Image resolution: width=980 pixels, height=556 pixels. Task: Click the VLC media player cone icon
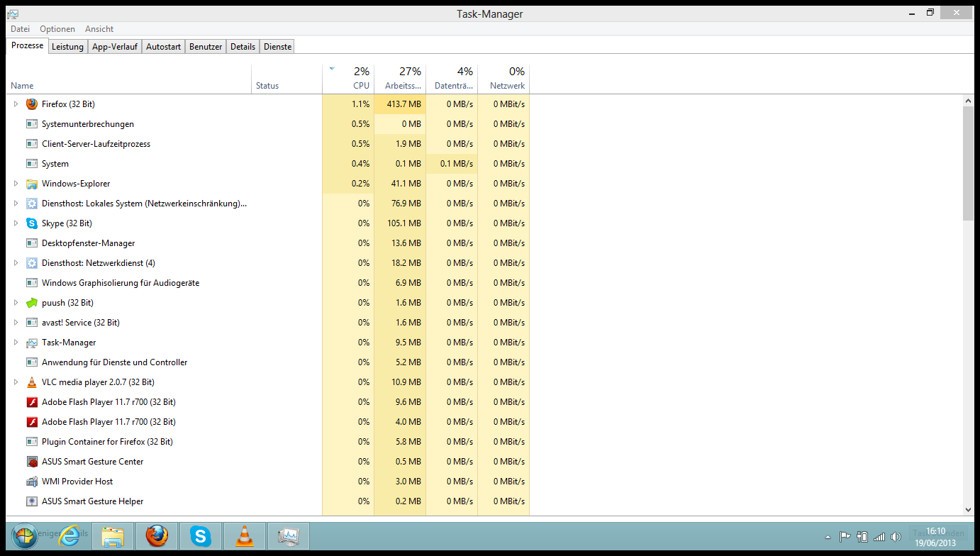pyautogui.click(x=31, y=382)
